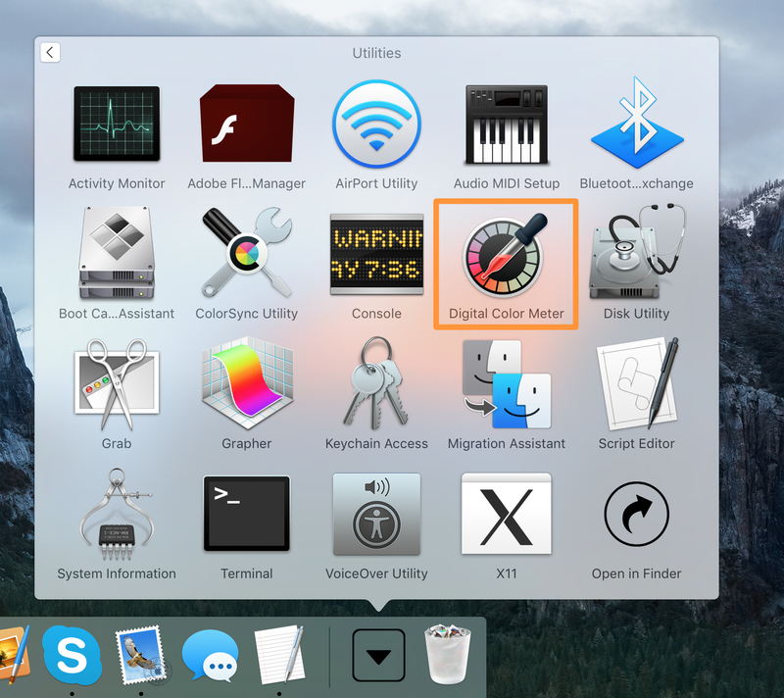Open Grapher app icon
The width and height of the screenshot is (784, 698).
247,383
